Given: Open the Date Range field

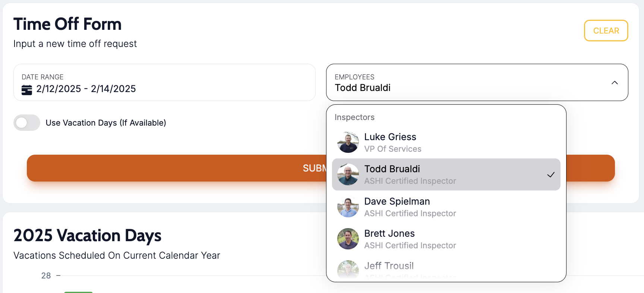Looking at the screenshot, I should click(164, 83).
